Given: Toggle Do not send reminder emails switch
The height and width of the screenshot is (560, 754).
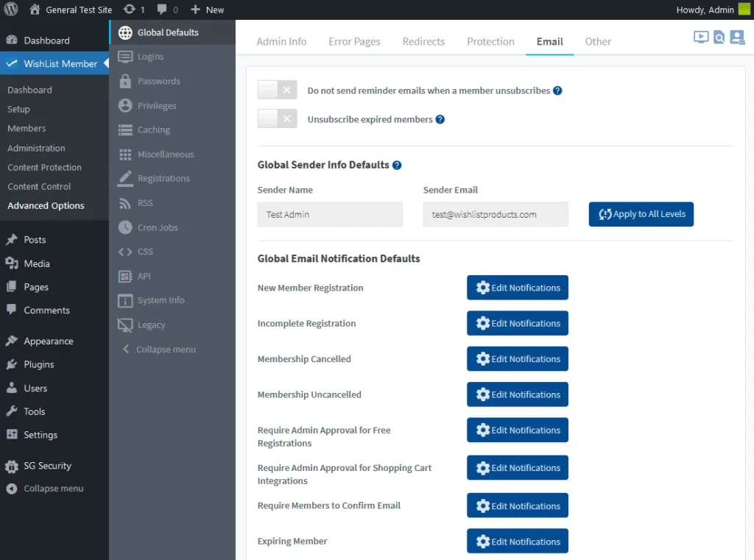Looking at the screenshot, I should 277,91.
